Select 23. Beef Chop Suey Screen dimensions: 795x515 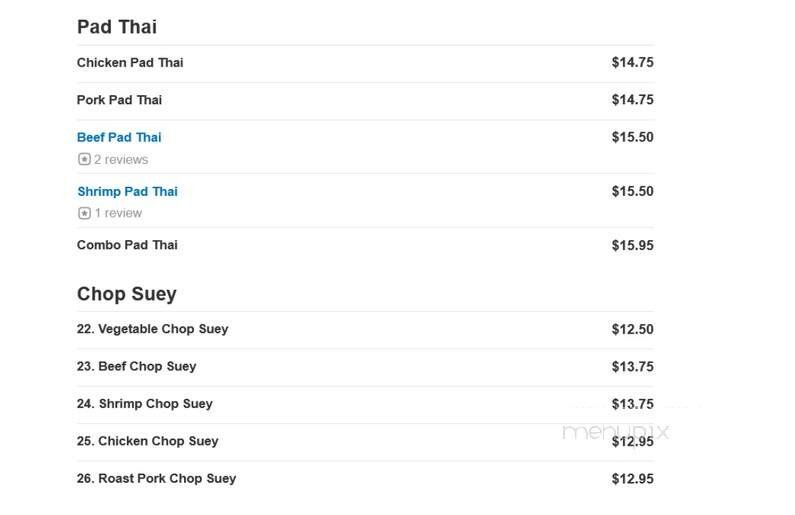coord(136,366)
